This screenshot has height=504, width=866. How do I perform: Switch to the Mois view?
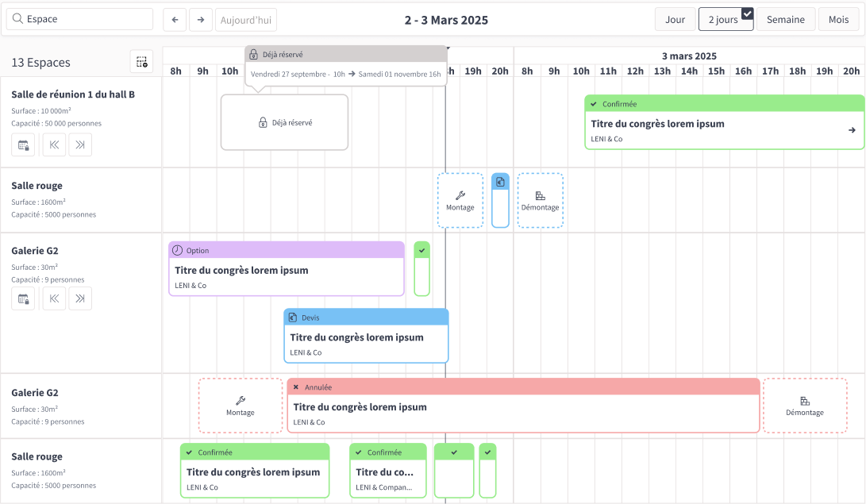tap(838, 20)
